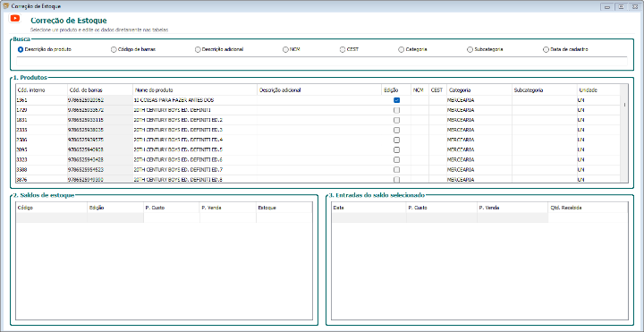Click 'P. Venda' header in Entradas table
644x332 pixels.
click(x=513, y=208)
